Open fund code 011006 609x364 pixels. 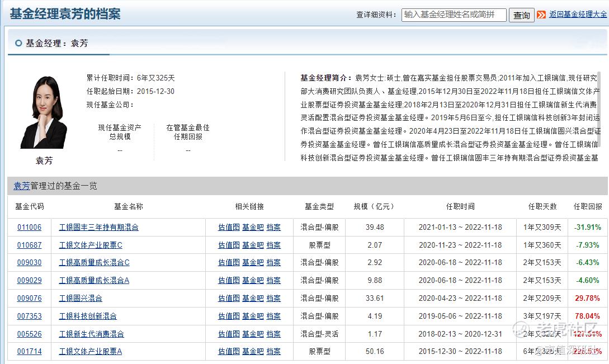click(x=29, y=227)
